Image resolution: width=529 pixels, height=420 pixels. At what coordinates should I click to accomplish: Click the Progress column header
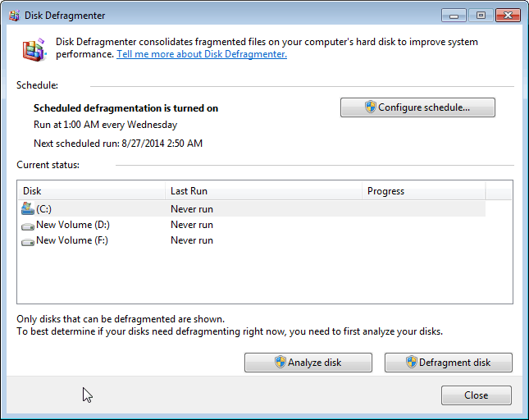422,191
